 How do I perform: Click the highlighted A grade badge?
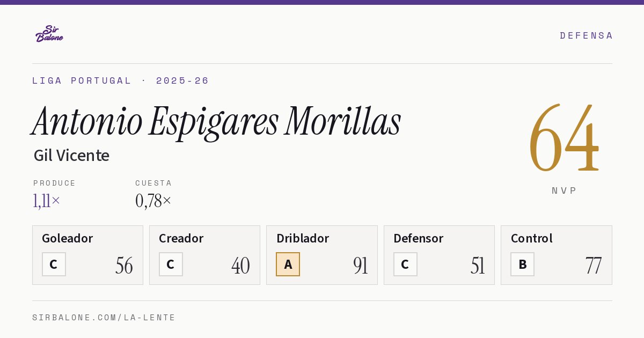coord(288,264)
